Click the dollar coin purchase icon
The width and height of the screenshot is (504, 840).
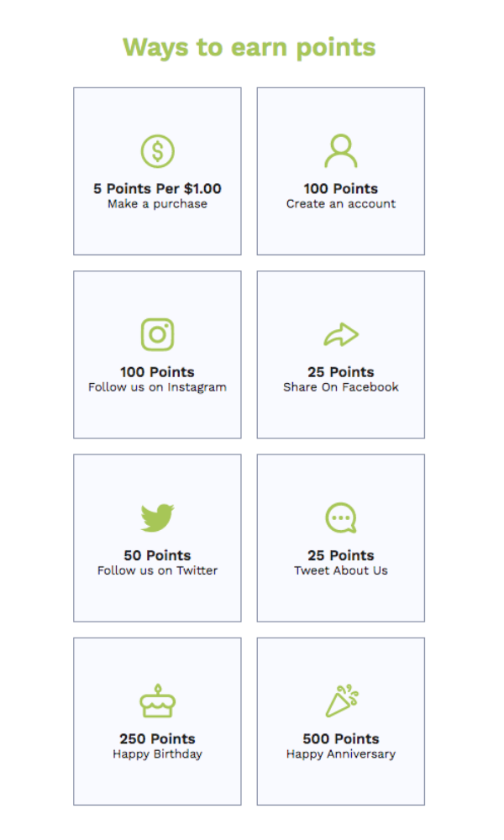[157, 151]
